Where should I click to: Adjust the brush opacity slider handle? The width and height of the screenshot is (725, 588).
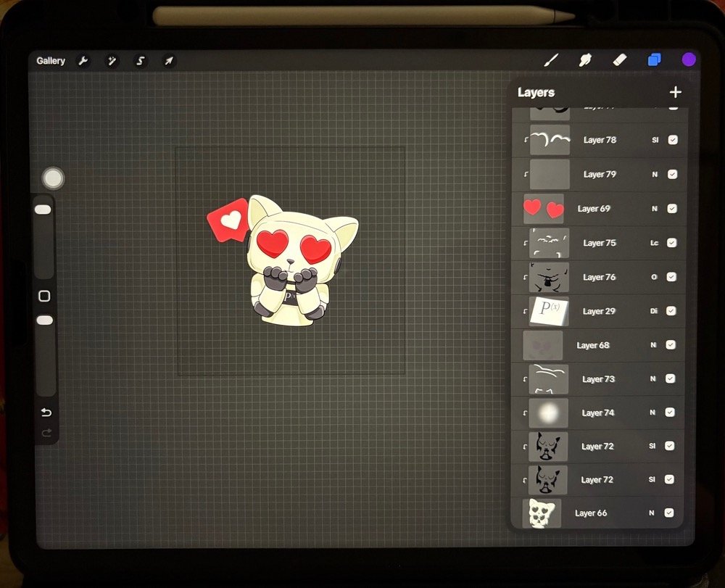coord(44,320)
